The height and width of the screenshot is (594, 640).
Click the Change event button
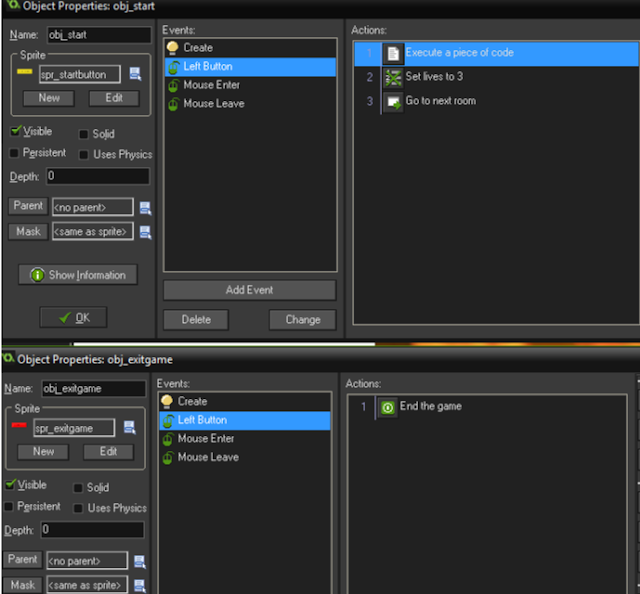[x=302, y=320]
